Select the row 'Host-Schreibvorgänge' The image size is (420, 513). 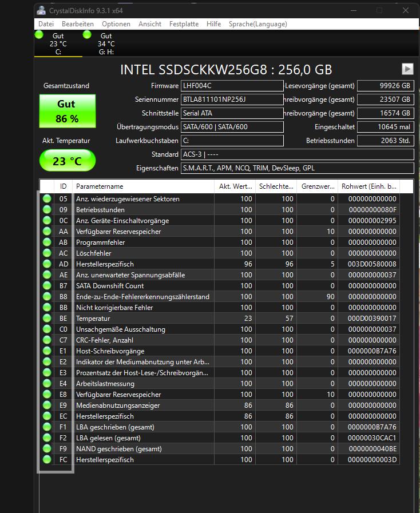pos(219,351)
